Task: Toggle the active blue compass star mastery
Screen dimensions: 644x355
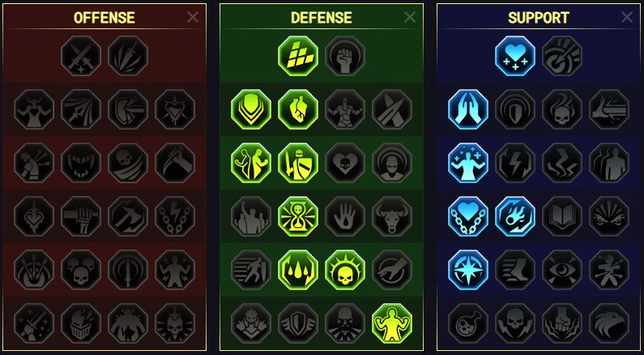Action: point(468,270)
